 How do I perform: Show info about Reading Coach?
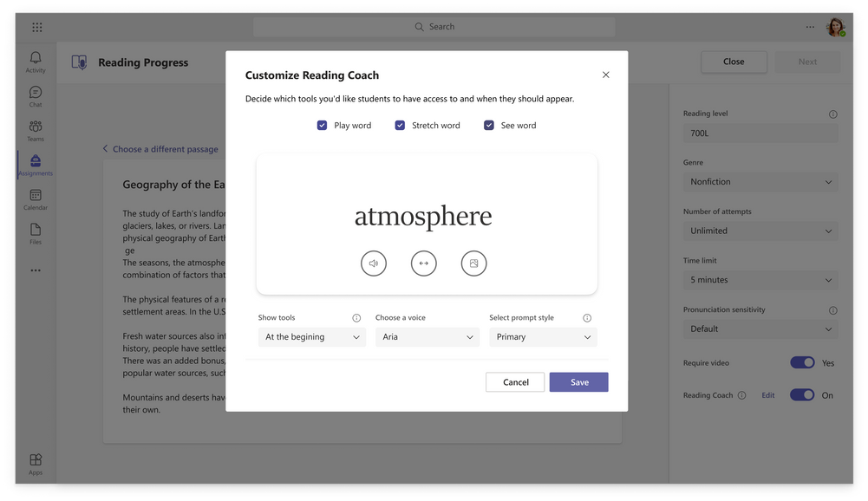[741, 395]
